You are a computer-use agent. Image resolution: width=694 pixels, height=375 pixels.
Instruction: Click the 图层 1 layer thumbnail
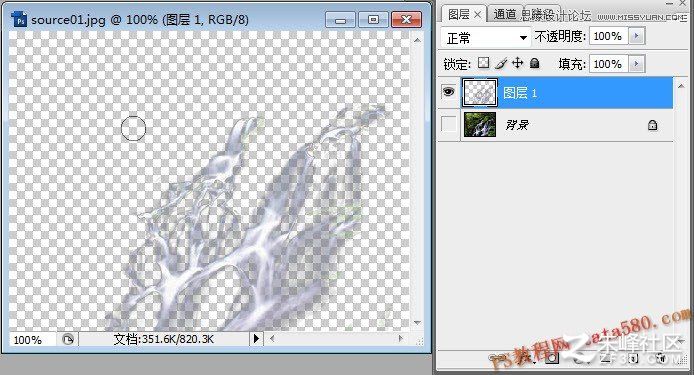[x=480, y=93]
